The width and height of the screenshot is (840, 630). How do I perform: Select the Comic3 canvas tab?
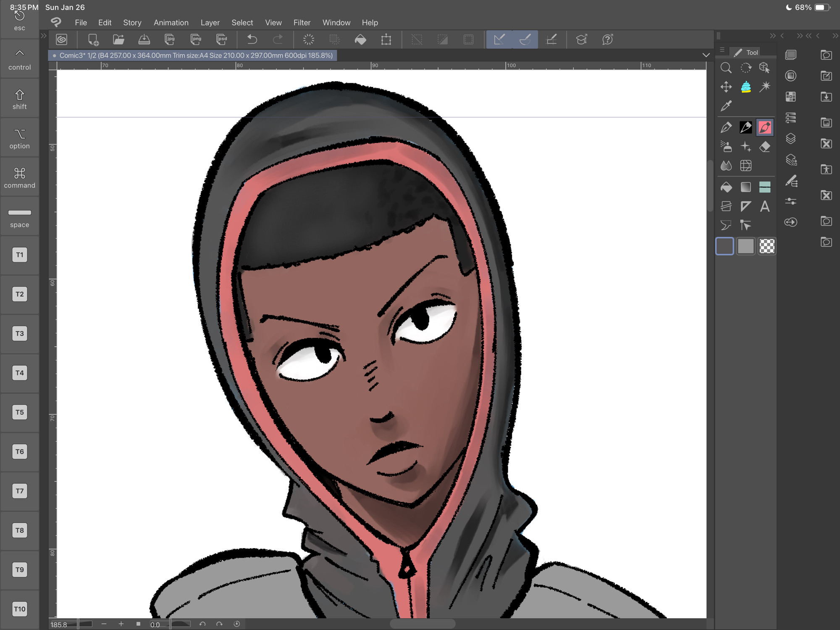point(193,55)
